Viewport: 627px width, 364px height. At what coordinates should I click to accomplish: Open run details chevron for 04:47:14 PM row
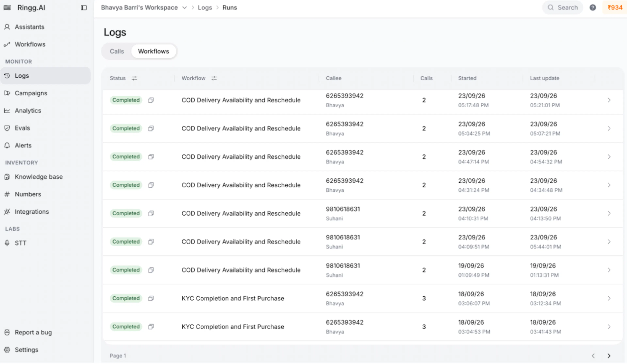click(x=609, y=157)
